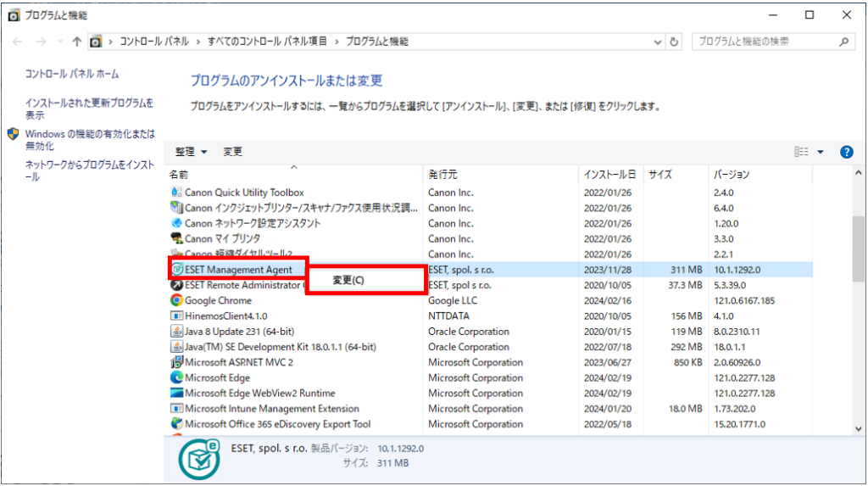Click the HinemosClient4.1.0 icon
868x486 pixels.
(x=176, y=316)
